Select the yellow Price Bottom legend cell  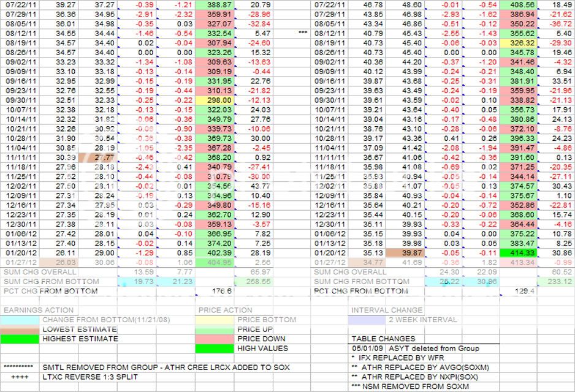[216, 320]
